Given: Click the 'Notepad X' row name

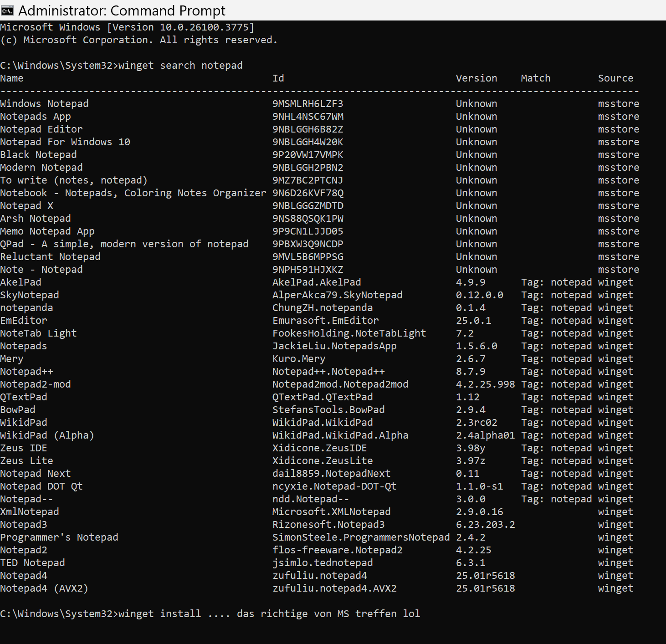Looking at the screenshot, I should point(26,206).
